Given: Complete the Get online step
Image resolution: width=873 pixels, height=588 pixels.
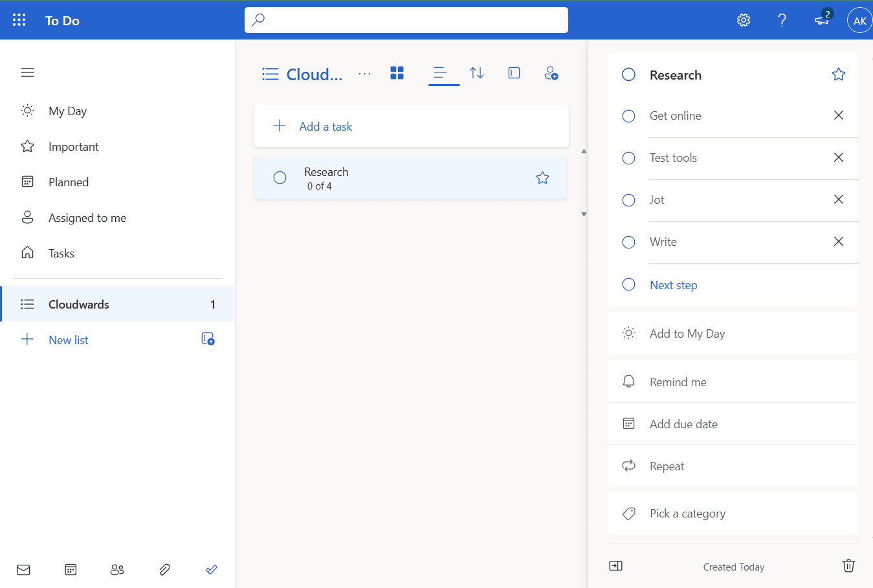Looking at the screenshot, I should coord(628,116).
